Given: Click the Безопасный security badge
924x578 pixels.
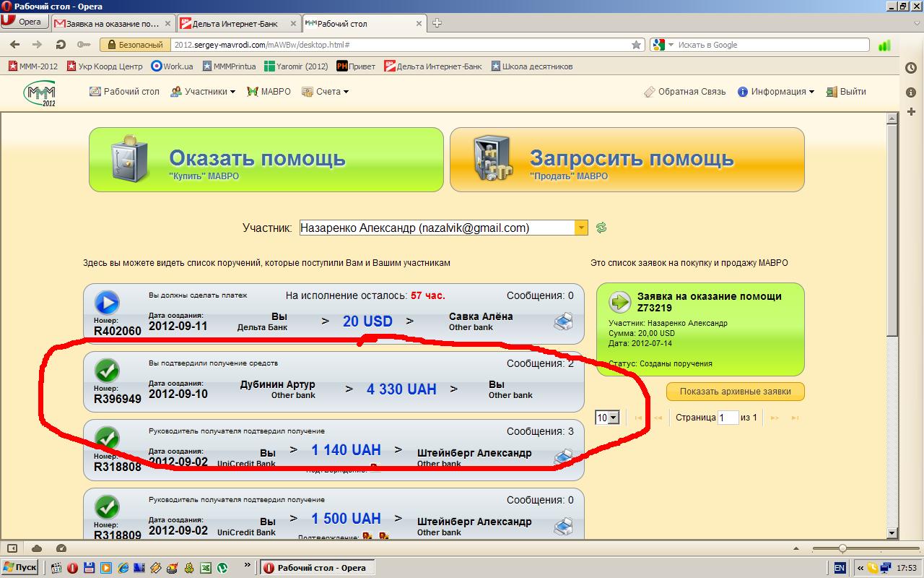Looking at the screenshot, I should coord(135,45).
